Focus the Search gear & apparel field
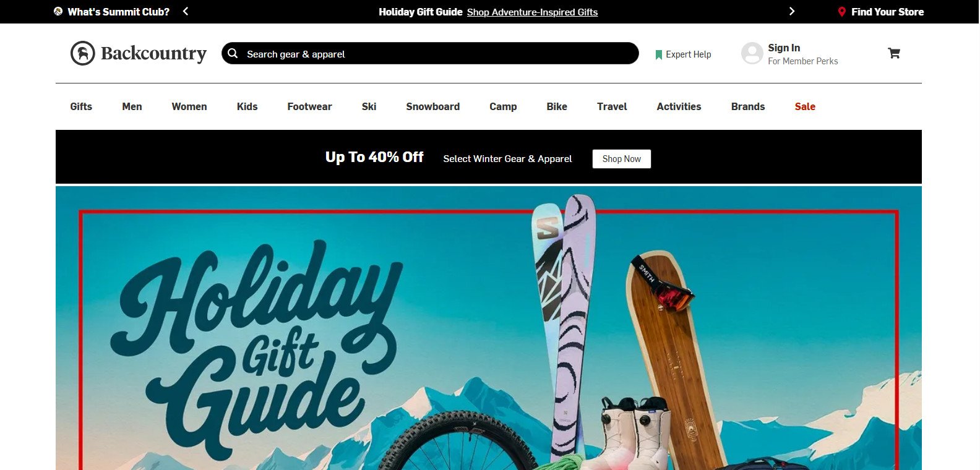Image resolution: width=980 pixels, height=470 pixels. (x=430, y=53)
